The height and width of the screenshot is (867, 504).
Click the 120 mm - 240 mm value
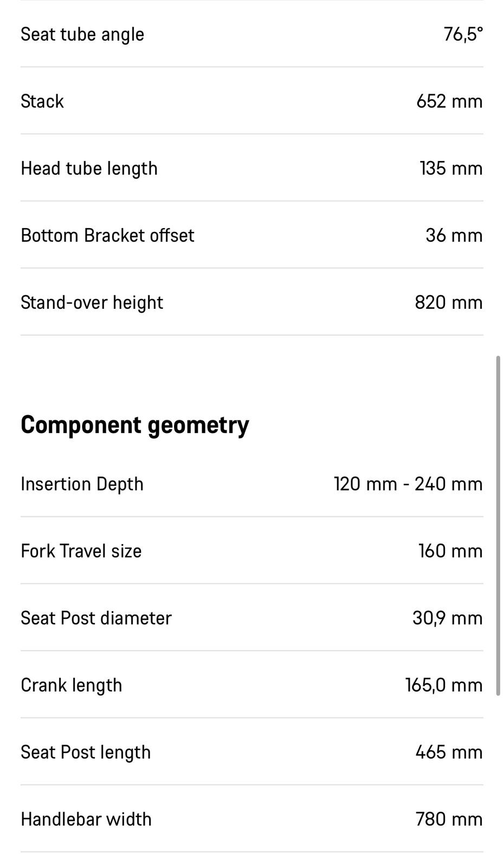tap(408, 484)
